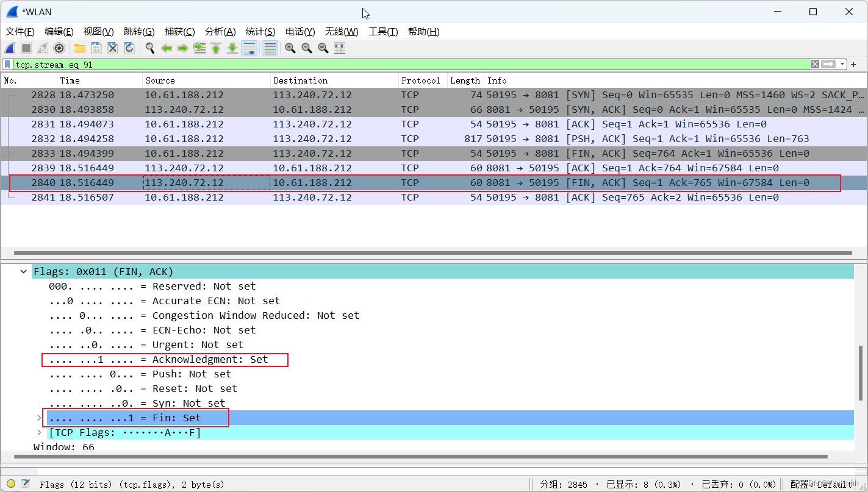Sort by the Length column header
868x492 pixels.
click(466, 80)
